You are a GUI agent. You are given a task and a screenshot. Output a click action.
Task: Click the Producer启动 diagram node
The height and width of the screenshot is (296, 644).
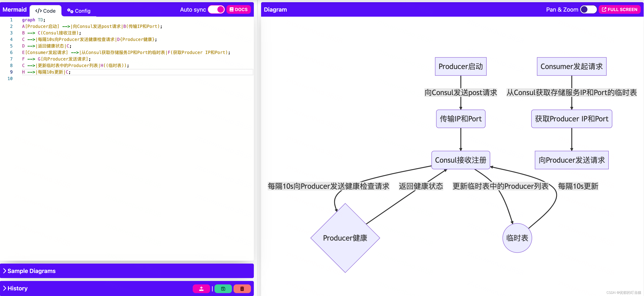pos(461,66)
